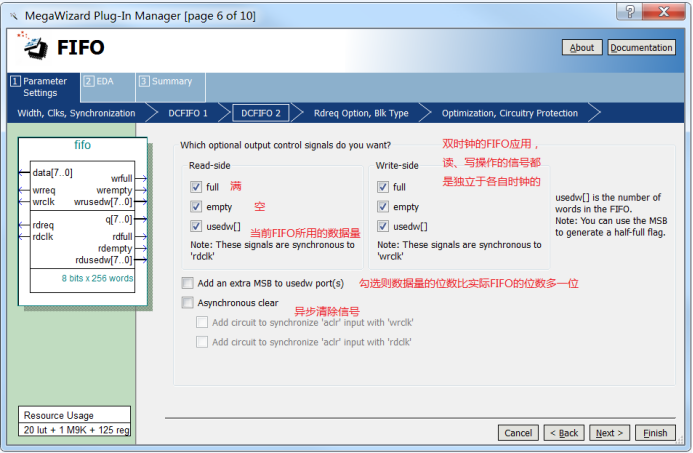Click the data[7..0] port label
The height and width of the screenshot is (453, 693).
(52, 173)
